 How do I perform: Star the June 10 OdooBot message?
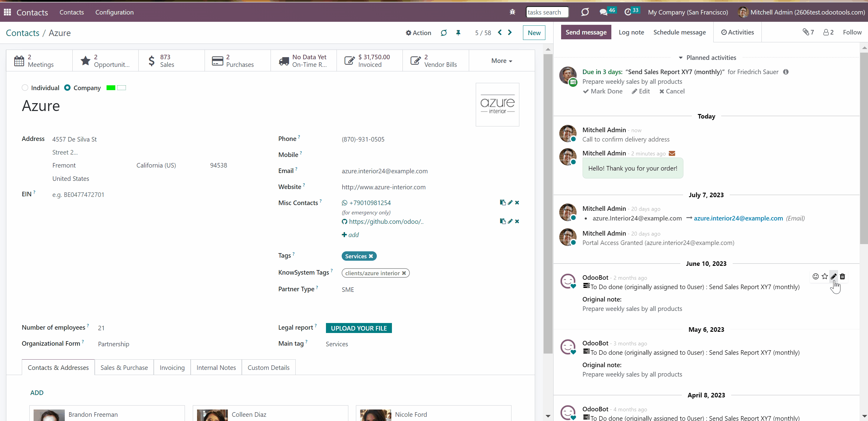(x=824, y=276)
